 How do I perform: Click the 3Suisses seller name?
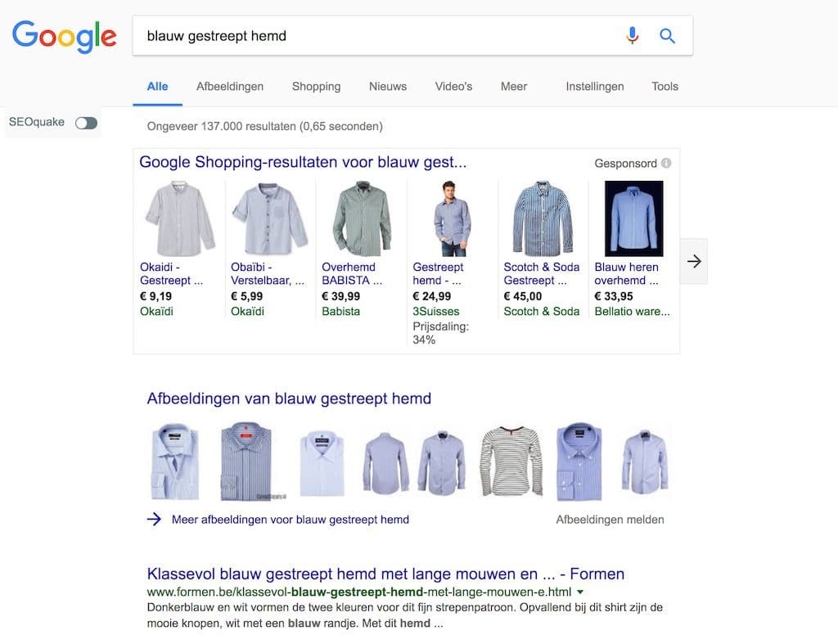[435, 312]
